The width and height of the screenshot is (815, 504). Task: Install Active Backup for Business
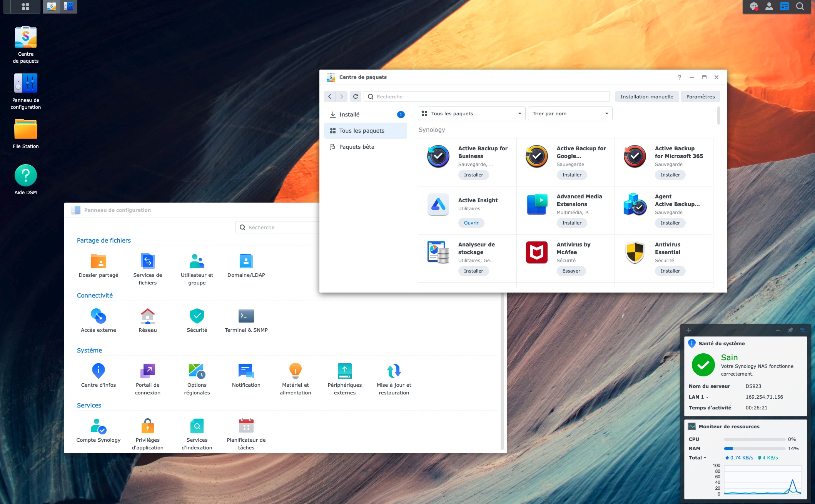[x=474, y=175]
